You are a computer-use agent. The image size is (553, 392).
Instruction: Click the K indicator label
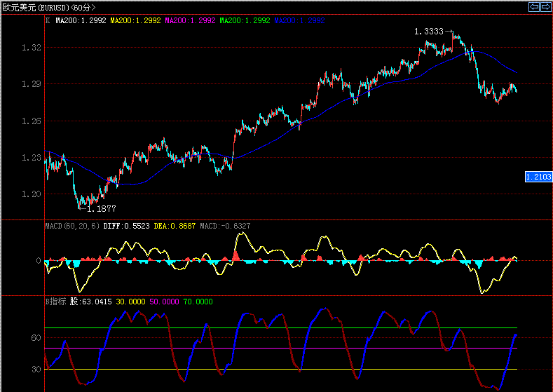click(x=48, y=20)
